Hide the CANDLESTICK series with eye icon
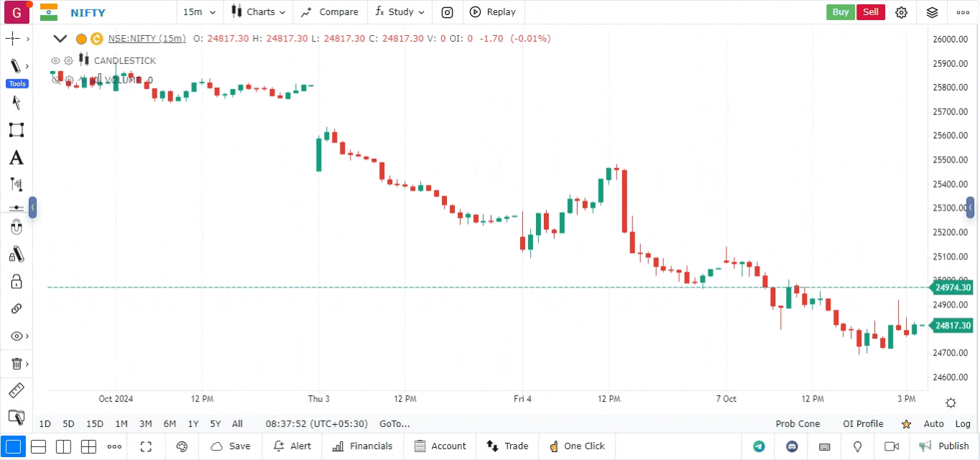This screenshot has width=980, height=460. click(x=55, y=61)
